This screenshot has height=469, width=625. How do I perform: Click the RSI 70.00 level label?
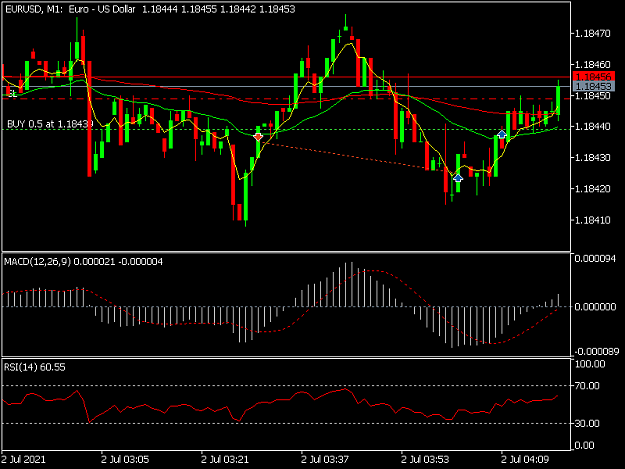pos(587,386)
